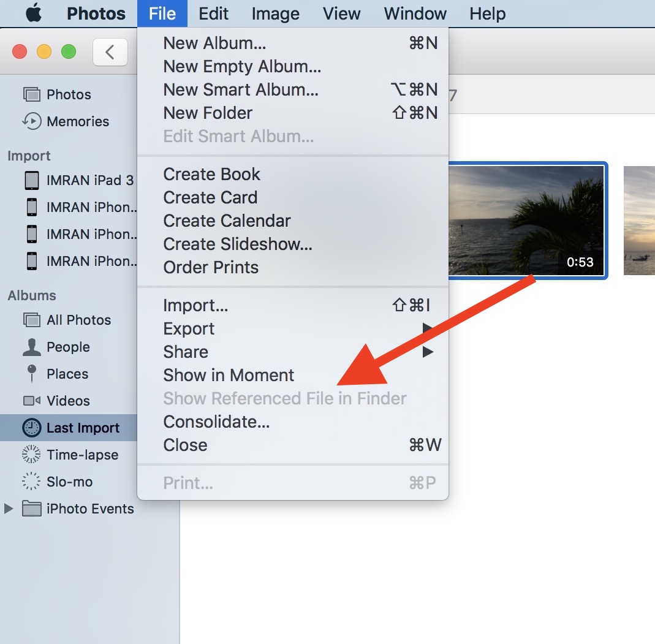This screenshot has height=644, width=655.
Task: Click the People album label
Action: (69, 347)
